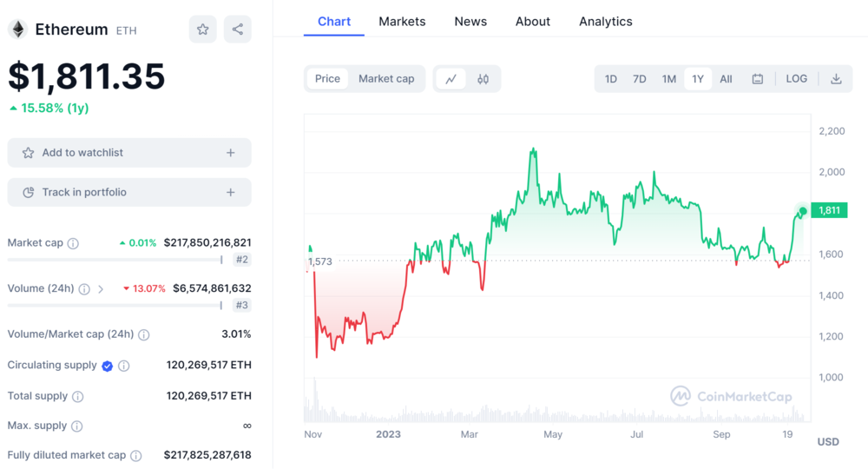Switch to candlestick chart icon
Image resolution: width=868 pixels, height=469 pixels.
[483, 79]
